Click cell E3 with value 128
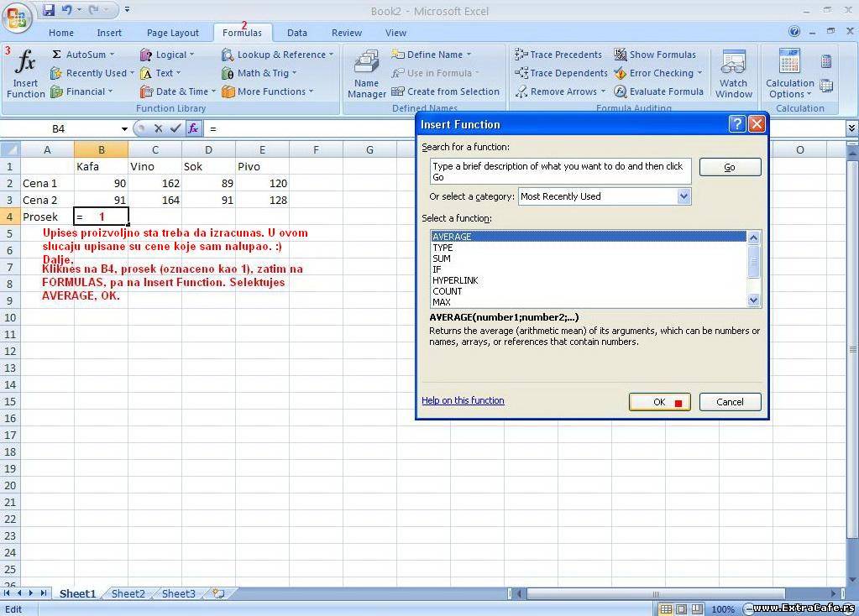Image resolution: width=859 pixels, height=616 pixels. [263, 201]
